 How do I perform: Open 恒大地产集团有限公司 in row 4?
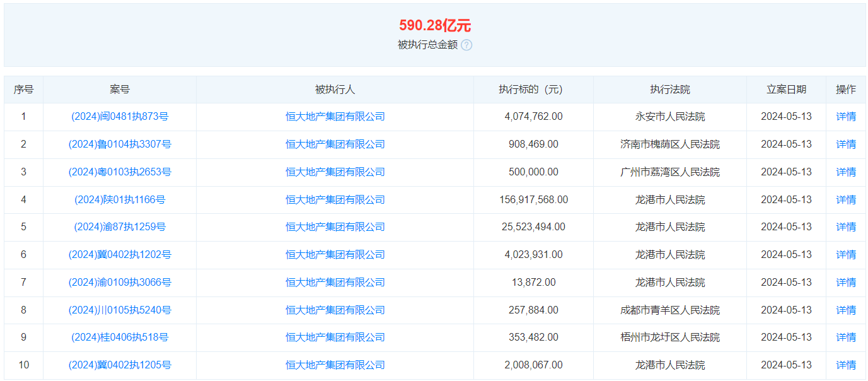[335, 200]
